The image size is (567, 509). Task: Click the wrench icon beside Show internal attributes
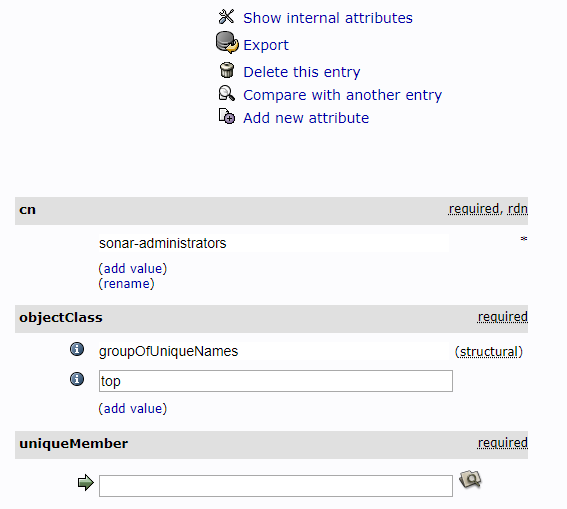point(226,17)
